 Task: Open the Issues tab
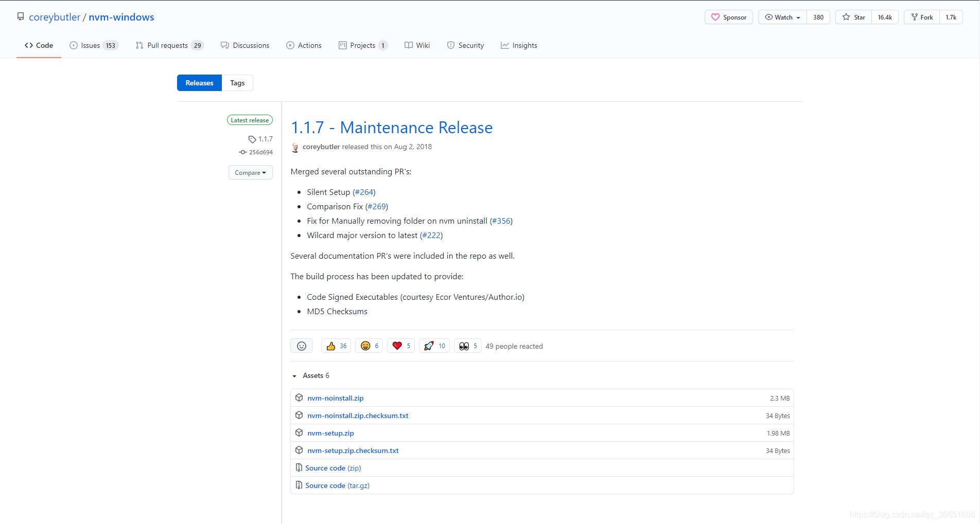[94, 45]
